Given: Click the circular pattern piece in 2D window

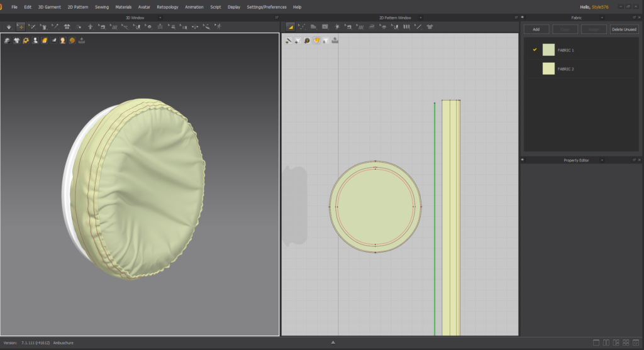Looking at the screenshot, I should pyautogui.click(x=375, y=206).
